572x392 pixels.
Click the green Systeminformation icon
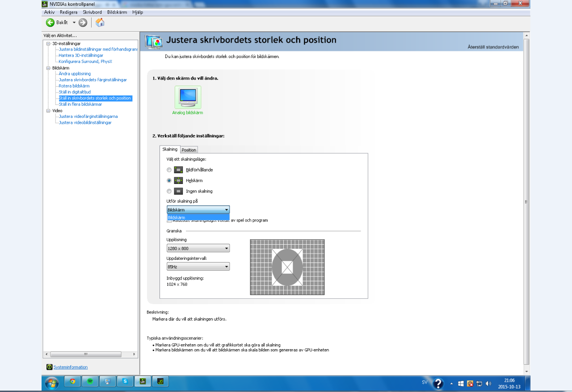pos(49,367)
